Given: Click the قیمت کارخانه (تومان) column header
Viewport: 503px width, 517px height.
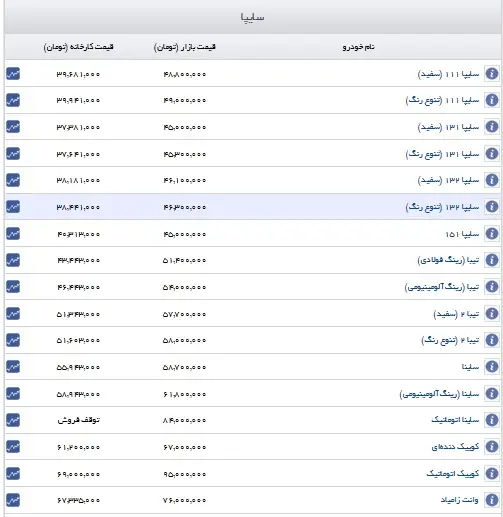Looking at the screenshot, I should (x=78, y=47).
